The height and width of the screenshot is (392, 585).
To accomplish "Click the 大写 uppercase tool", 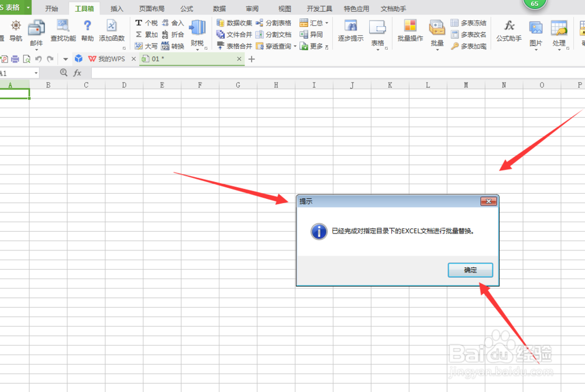I will click(x=146, y=46).
